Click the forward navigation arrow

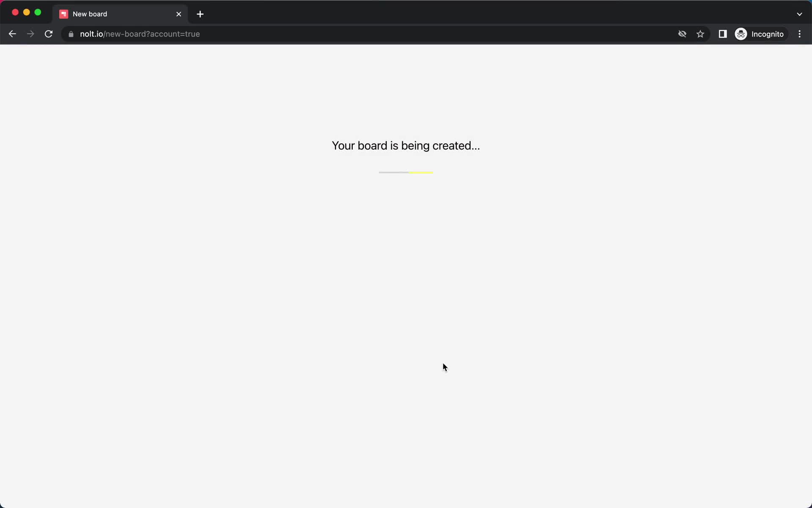(30, 33)
